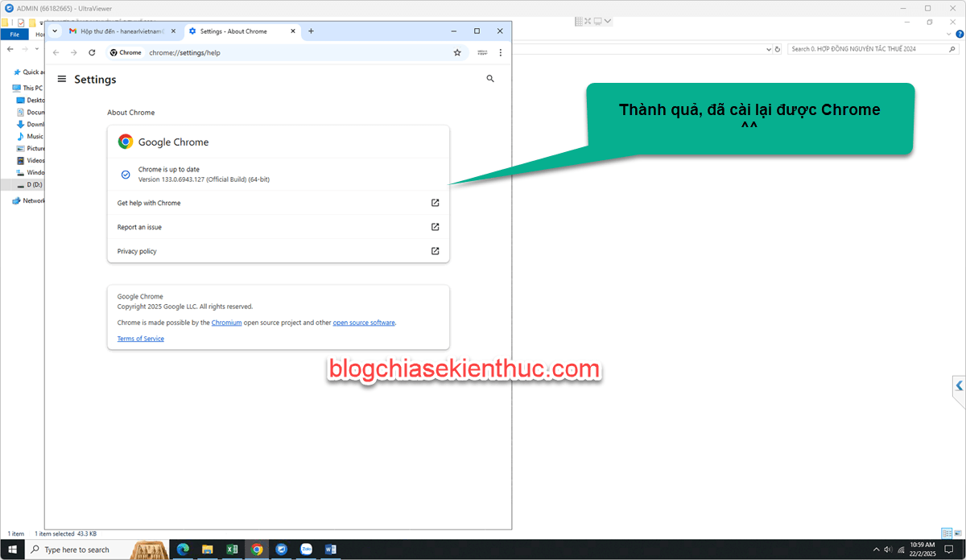Click the search settings magnifier icon

490,79
